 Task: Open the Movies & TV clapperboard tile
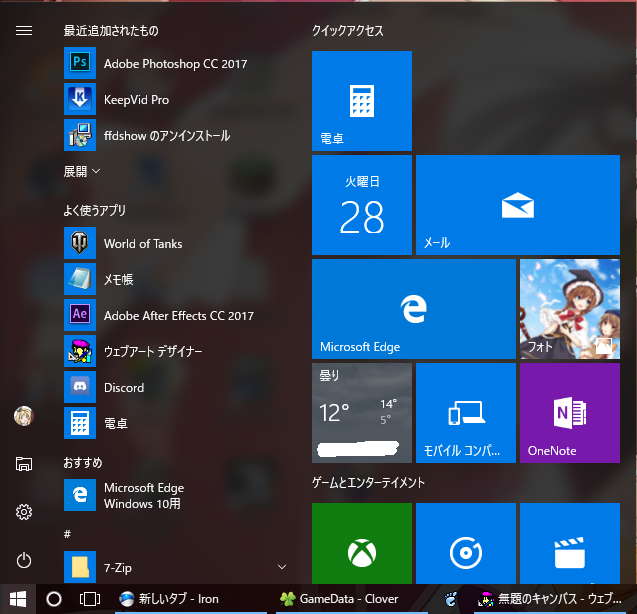point(570,544)
